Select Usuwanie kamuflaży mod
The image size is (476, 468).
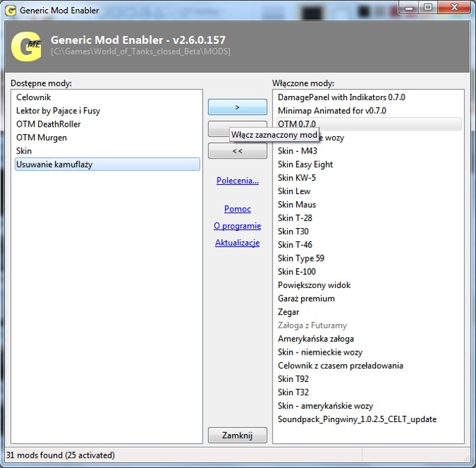click(108, 164)
